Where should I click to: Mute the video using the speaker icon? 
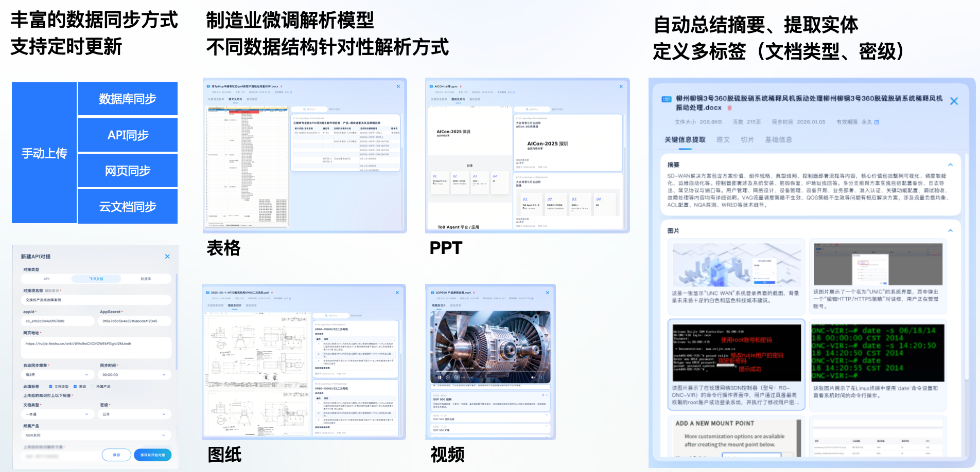click(x=533, y=377)
